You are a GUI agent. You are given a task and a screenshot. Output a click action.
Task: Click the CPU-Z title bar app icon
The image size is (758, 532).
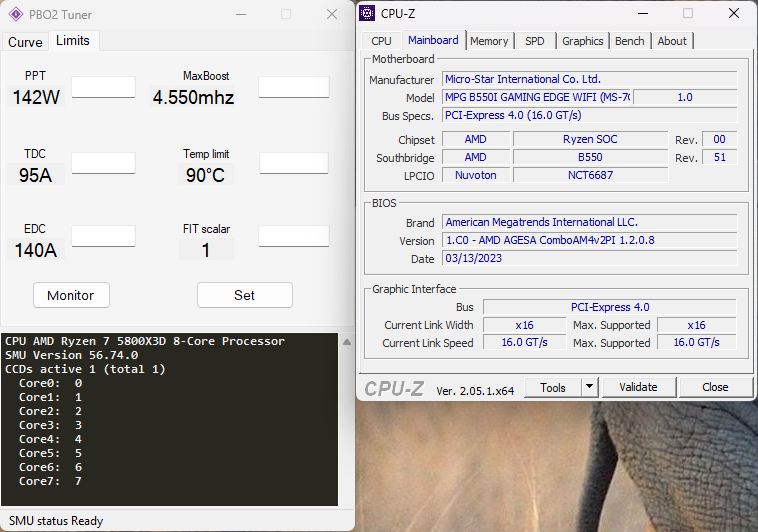(x=367, y=14)
